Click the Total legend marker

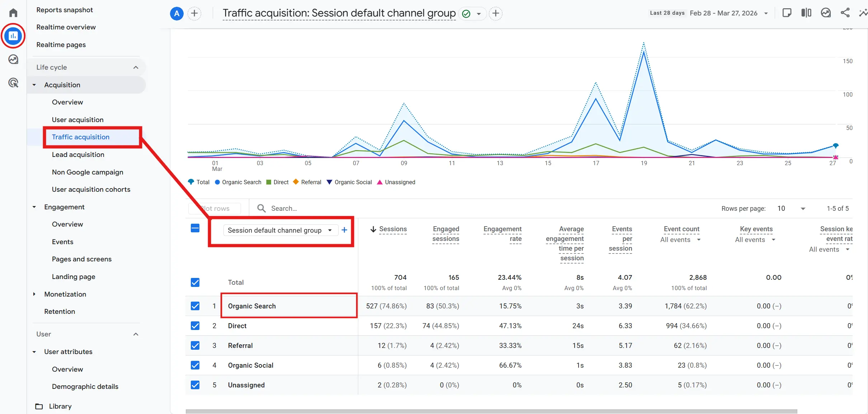coord(191,182)
